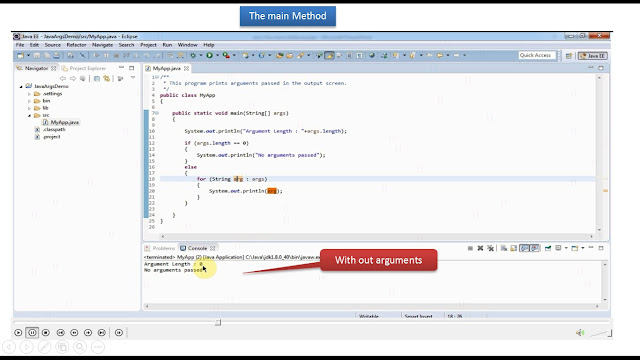Open the Debug configurations dropdown arrow
The width and height of the screenshot is (640, 360).
pos(200,56)
